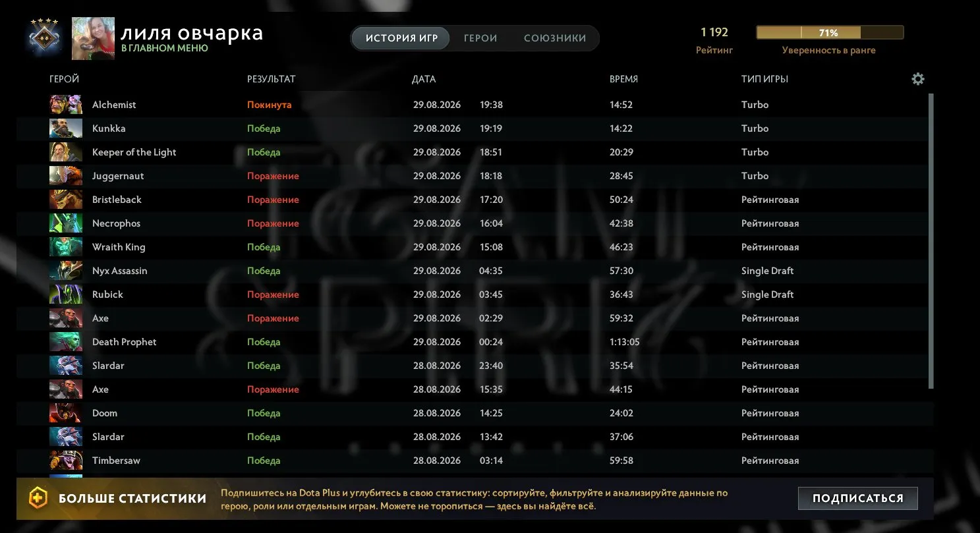This screenshot has width=980, height=533.
Task: Click the Тип игры column header
Action: click(x=764, y=79)
